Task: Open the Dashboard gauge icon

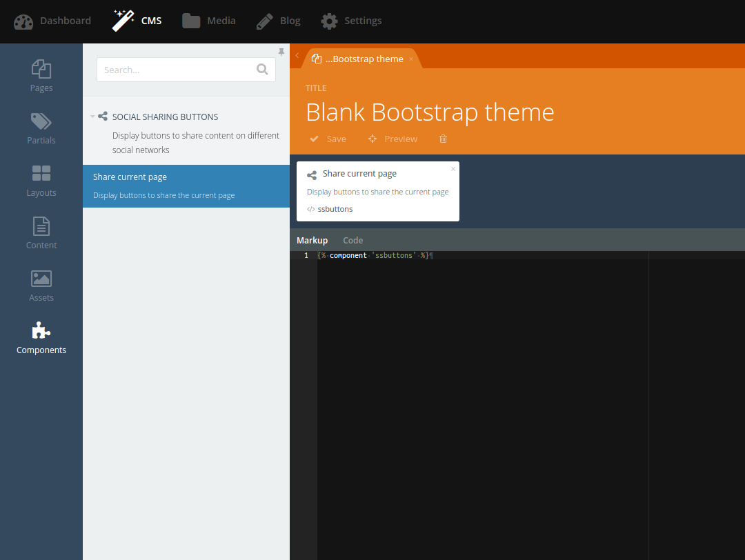Action: pos(23,21)
